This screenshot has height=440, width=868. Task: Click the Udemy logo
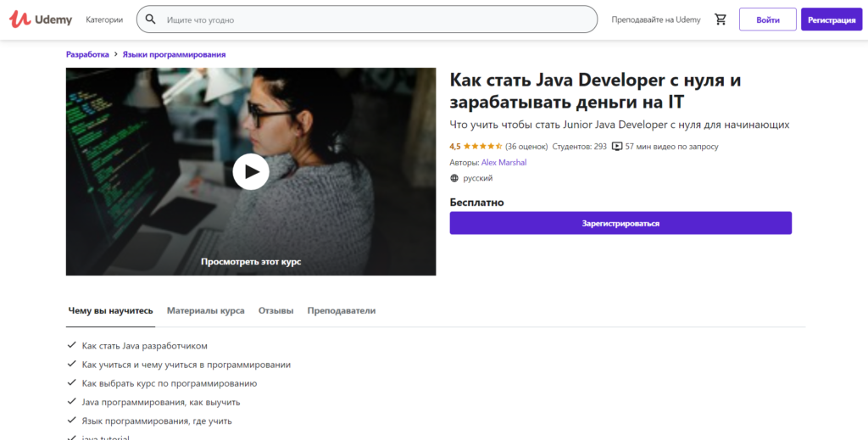pyautogui.click(x=41, y=19)
